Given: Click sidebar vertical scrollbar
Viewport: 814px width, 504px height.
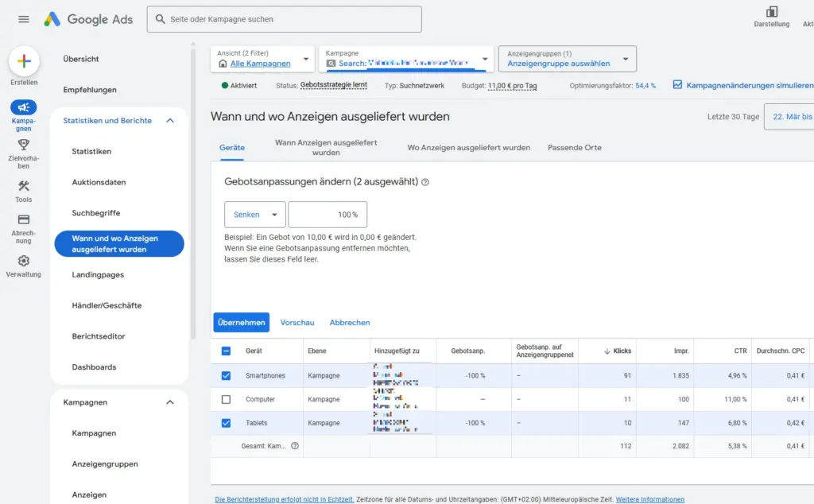Looking at the screenshot, I should pos(193,192).
